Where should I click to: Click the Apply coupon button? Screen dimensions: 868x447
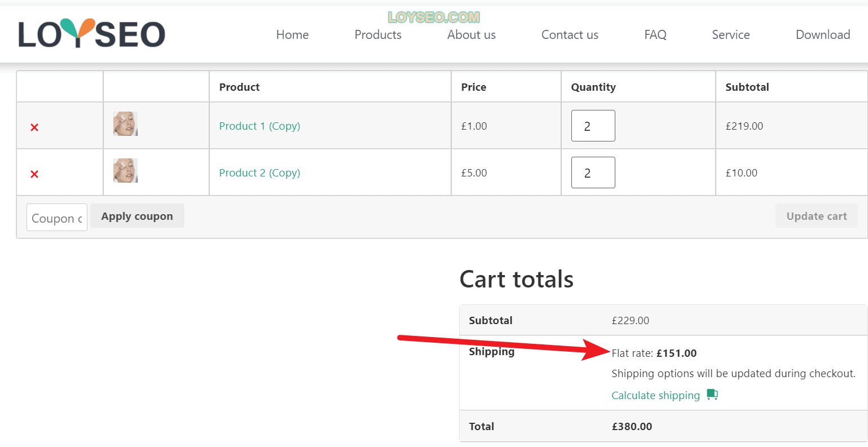pos(137,216)
